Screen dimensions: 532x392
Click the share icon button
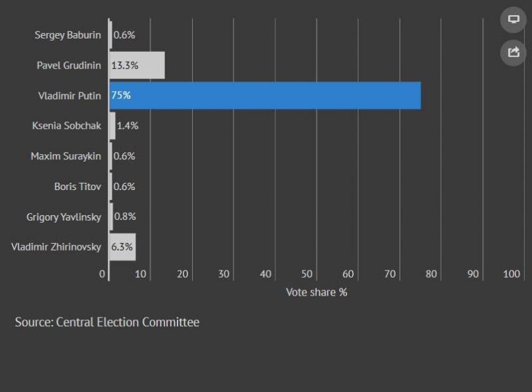pyautogui.click(x=513, y=52)
